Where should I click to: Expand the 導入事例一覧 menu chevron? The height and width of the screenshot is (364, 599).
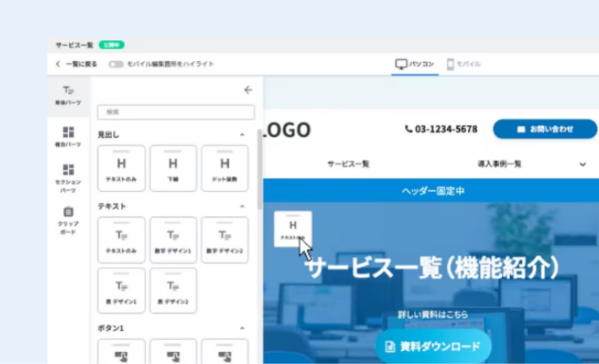coord(582,164)
